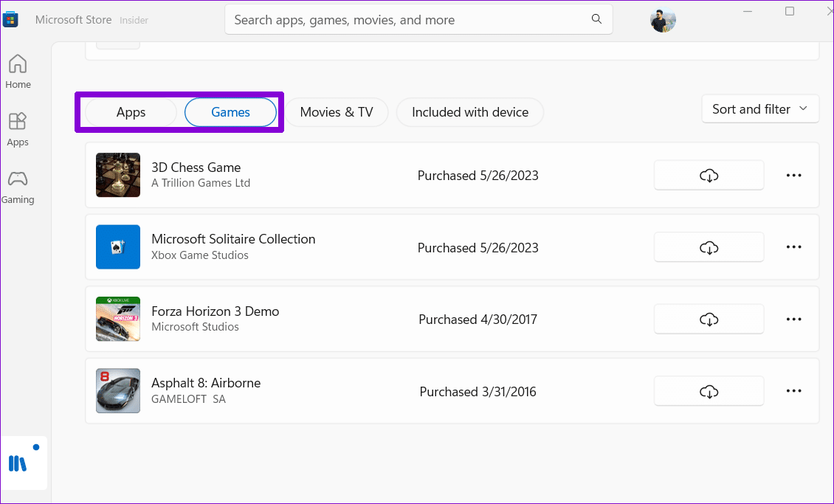Select the Apps filter tab
This screenshot has width=834, height=504.
coord(131,112)
